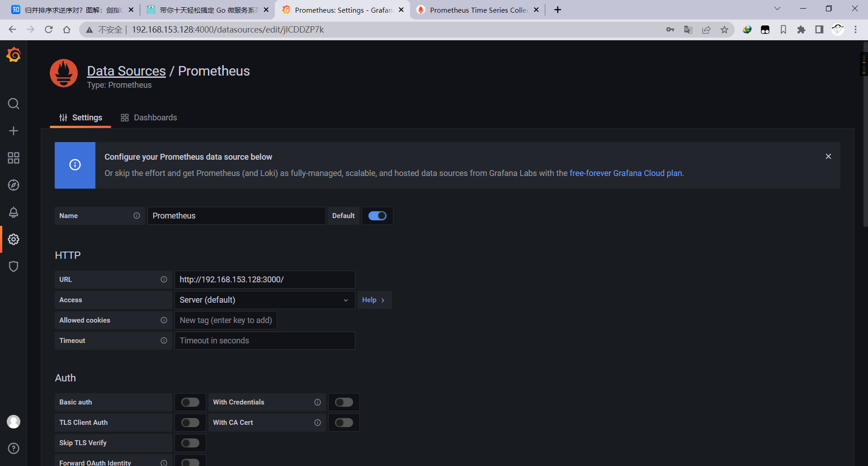The width and height of the screenshot is (868, 466).
Task: Click the Forward OAuth Identity info icon
Action: click(x=164, y=463)
